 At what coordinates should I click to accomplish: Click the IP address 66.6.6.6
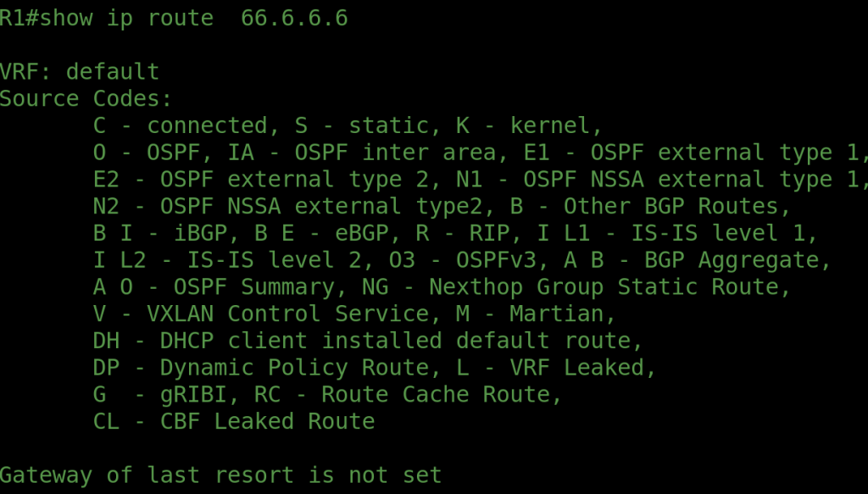294,18
